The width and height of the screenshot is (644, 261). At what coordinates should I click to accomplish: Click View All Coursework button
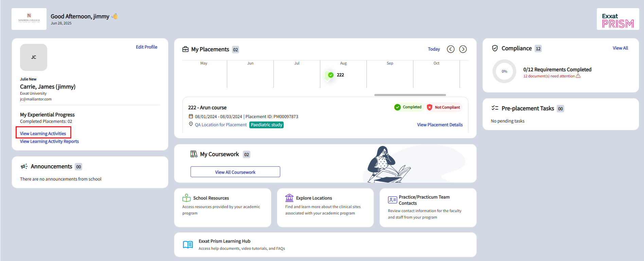(235, 172)
